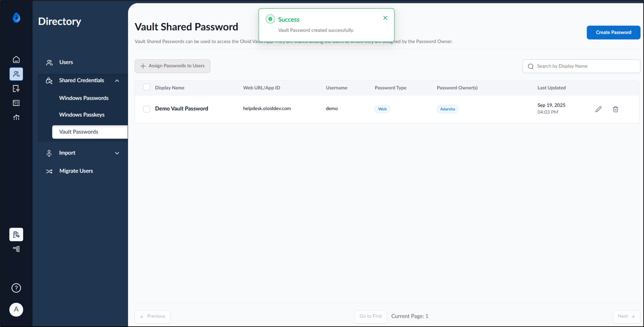Viewport: 644px width, 327px height.
Task: Click the Previous page button
Action: (x=152, y=316)
